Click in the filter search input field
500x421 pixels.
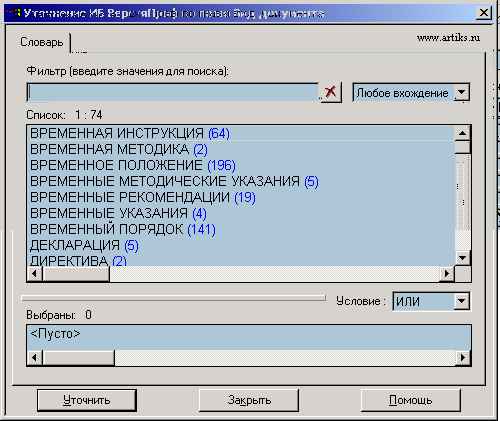click(x=173, y=92)
